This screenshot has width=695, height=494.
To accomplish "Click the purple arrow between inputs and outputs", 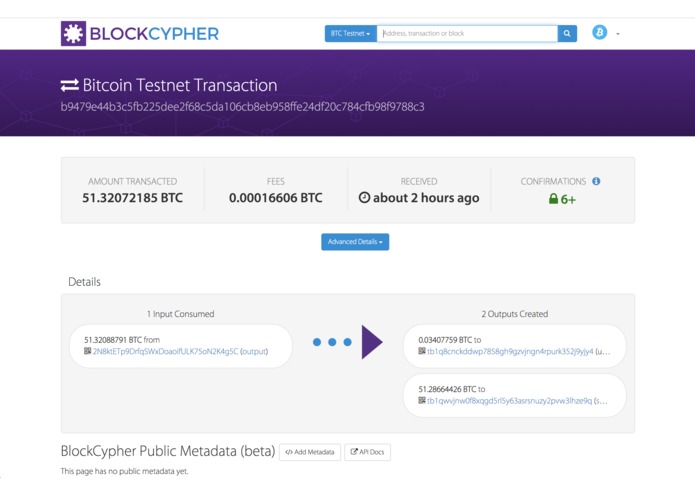I will (372, 342).
